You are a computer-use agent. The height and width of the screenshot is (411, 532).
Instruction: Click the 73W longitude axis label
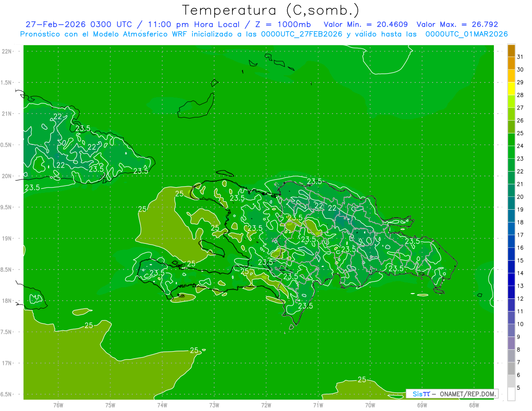tap(214, 405)
